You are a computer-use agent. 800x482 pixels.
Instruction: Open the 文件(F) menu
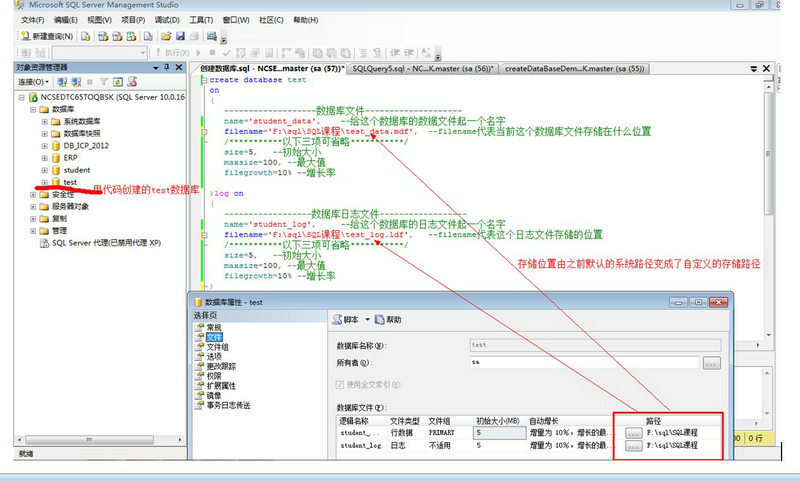click(33, 20)
